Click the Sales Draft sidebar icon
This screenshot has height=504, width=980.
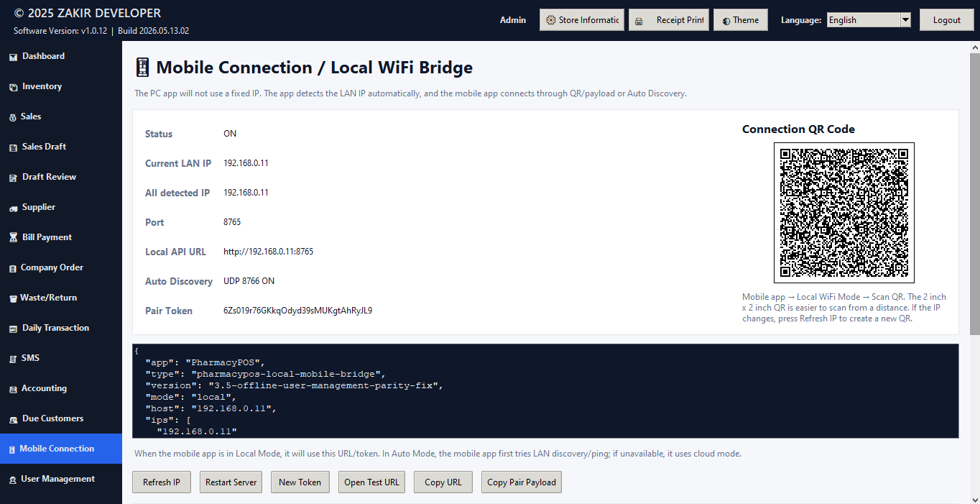[13, 147]
